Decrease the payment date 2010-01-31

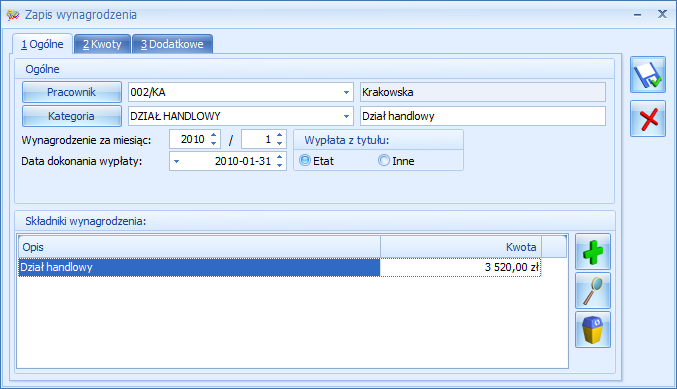(280, 165)
